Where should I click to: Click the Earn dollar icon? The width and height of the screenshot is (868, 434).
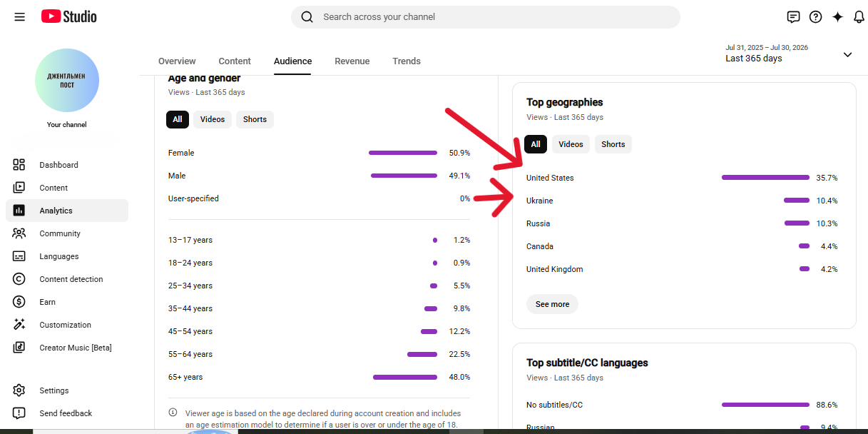pos(19,302)
